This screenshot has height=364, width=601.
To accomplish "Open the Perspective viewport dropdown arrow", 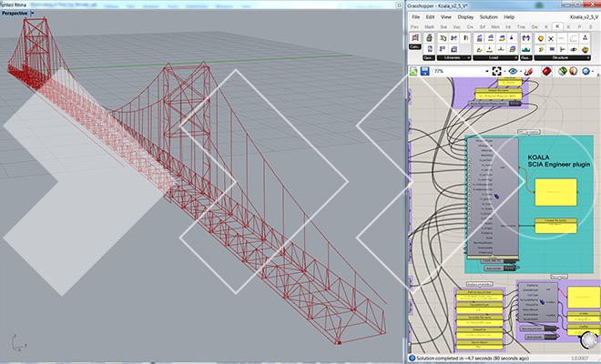I will 32,13.
